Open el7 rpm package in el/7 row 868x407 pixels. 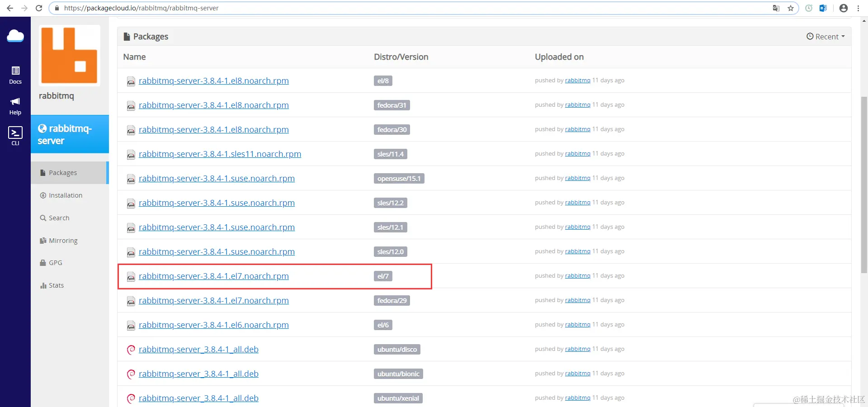pyautogui.click(x=213, y=276)
